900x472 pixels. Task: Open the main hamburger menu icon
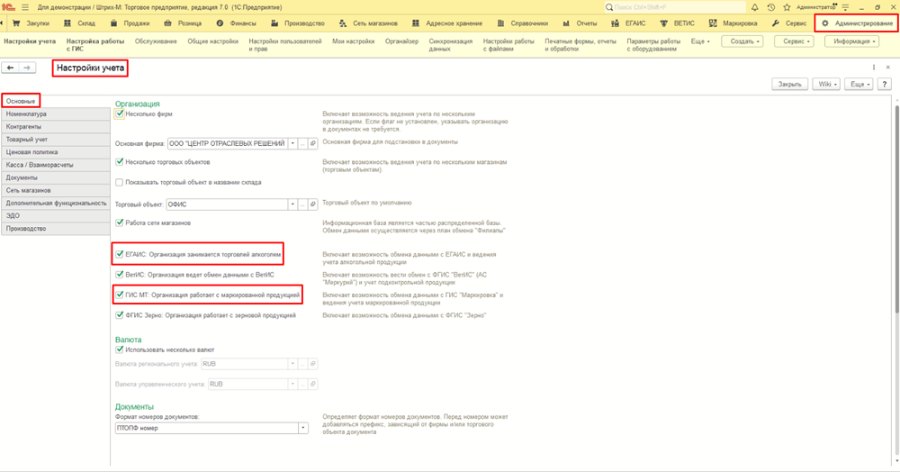(25, 7)
